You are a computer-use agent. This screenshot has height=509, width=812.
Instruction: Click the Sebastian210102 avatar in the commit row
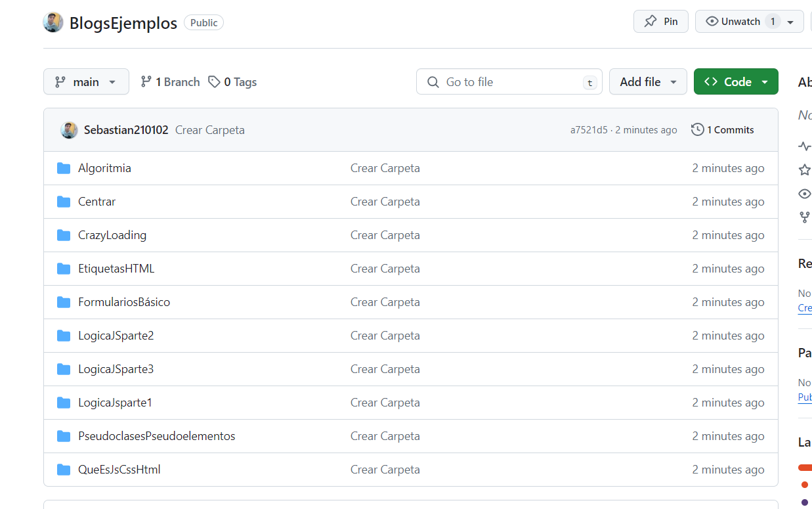tap(69, 130)
